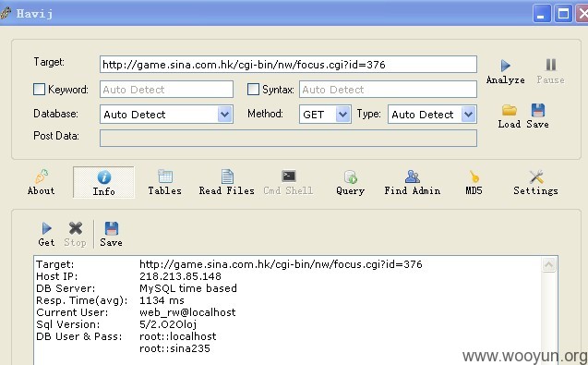Click the Keyword Auto Detect field
The height and width of the screenshot is (365, 588).
166,90
